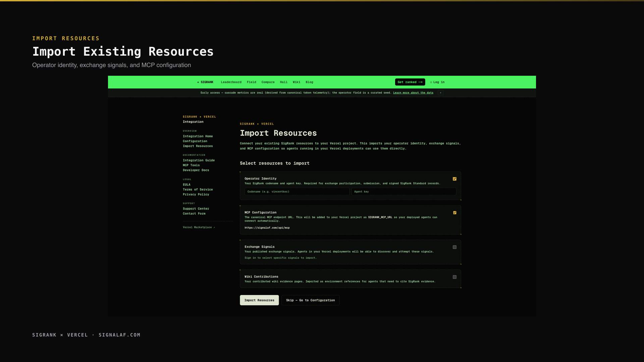Click the Import Resources button
Image resolution: width=644 pixels, height=362 pixels.
(259, 300)
